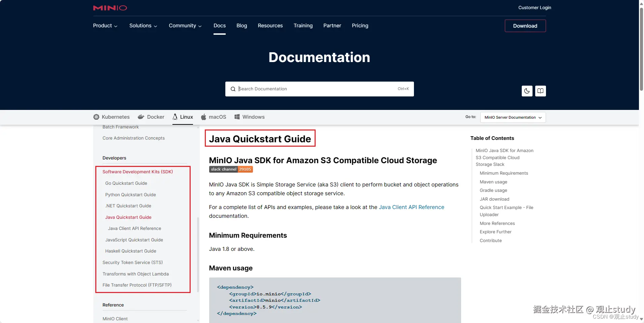The image size is (644, 323).
Task: Open Python Quickstart Guide
Action: [x=130, y=195]
